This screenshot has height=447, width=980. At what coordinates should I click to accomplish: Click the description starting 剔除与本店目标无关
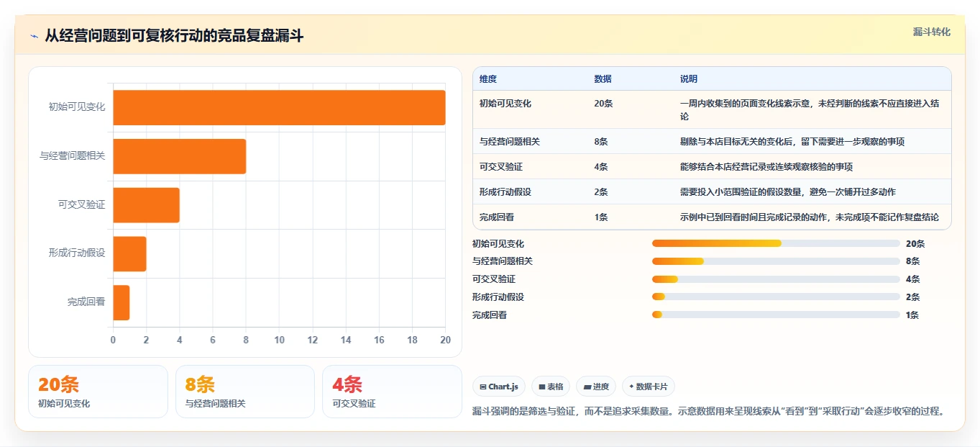coord(792,142)
